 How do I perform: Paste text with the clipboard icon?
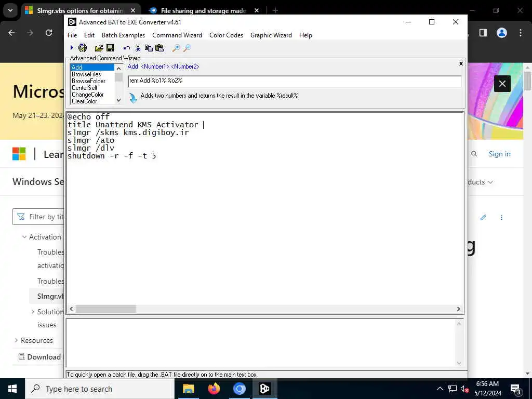pyautogui.click(x=159, y=48)
